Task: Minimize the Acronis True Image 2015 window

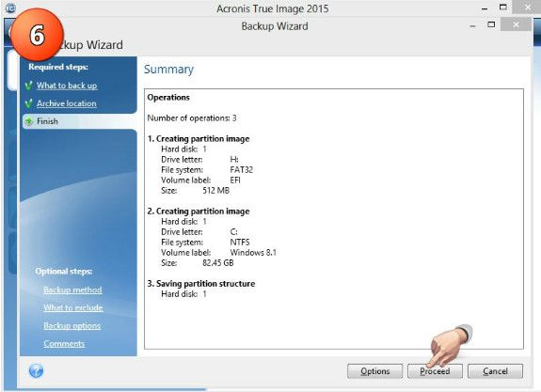Action: (485, 8)
